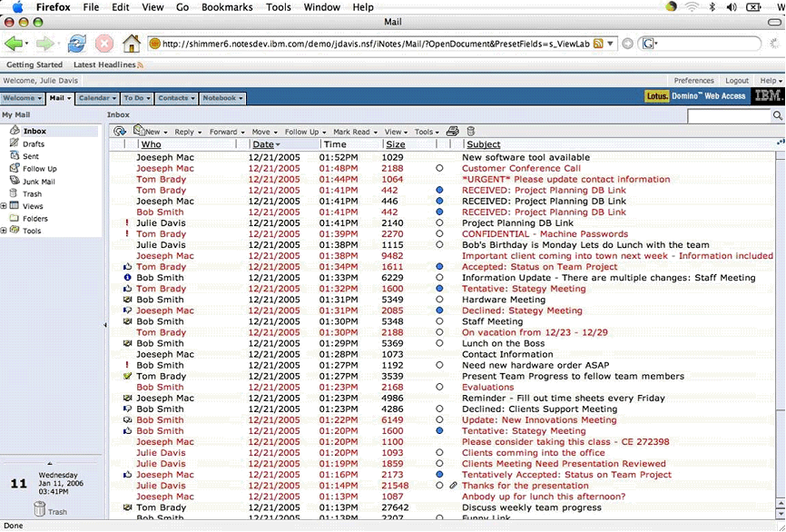Open the Junk Mail folder
The height and width of the screenshot is (532, 786).
(x=39, y=182)
